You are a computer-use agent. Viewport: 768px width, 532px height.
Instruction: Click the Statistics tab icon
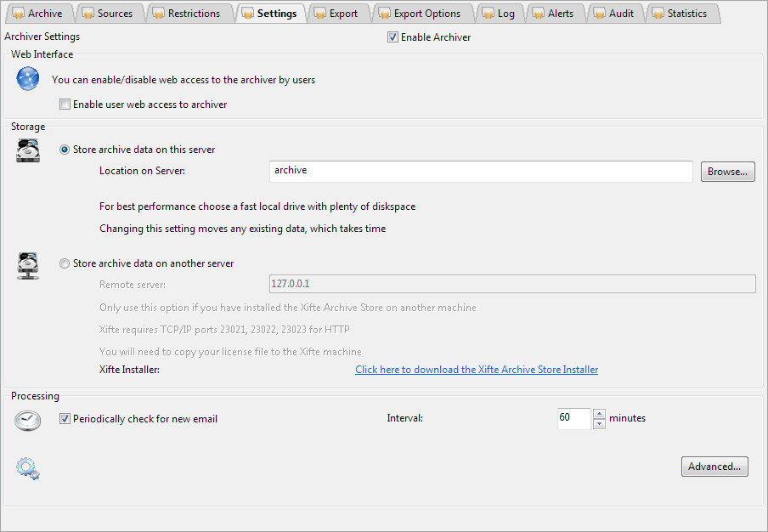coord(658,14)
